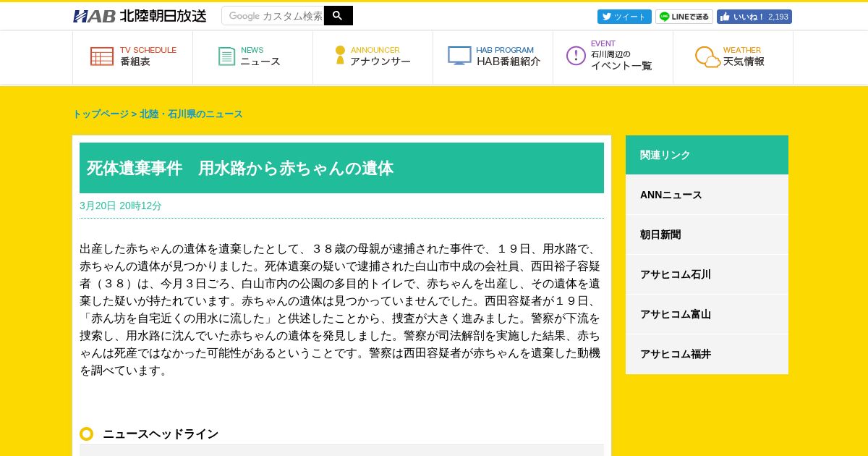
Task: Click the TV schedule grid icon
Action: pyautogui.click(x=101, y=56)
